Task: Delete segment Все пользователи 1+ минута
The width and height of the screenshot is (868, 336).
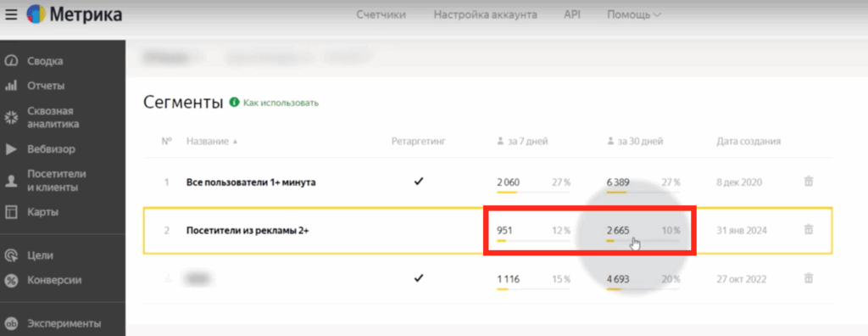Action: [x=808, y=182]
